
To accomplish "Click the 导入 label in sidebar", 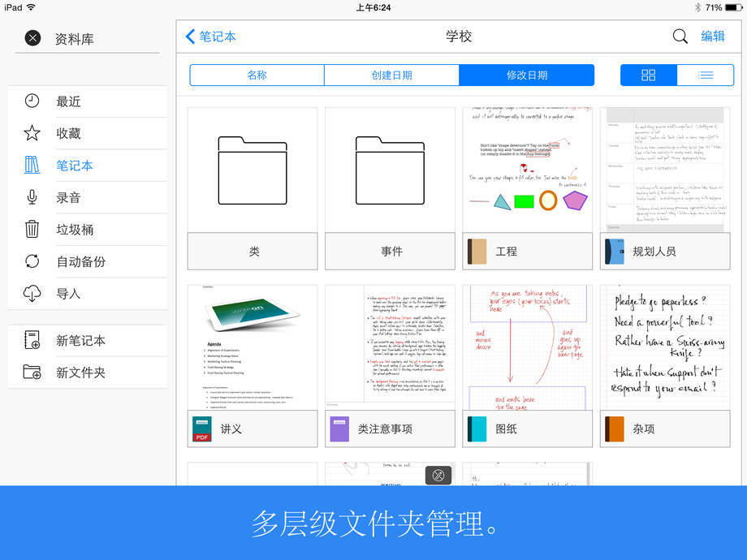I will [68, 294].
